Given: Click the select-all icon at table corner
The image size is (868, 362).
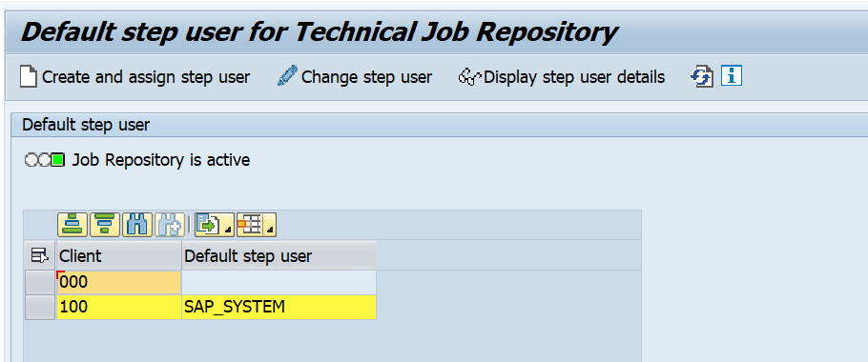Looking at the screenshot, I should point(40,255).
